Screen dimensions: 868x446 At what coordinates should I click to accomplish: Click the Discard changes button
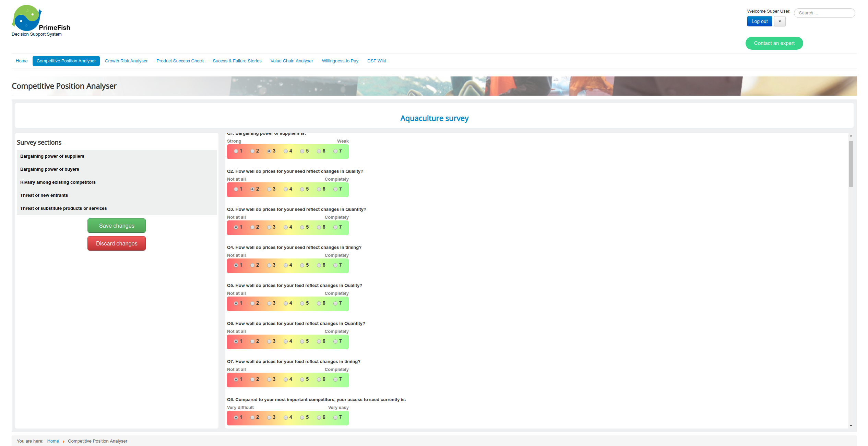[117, 243]
